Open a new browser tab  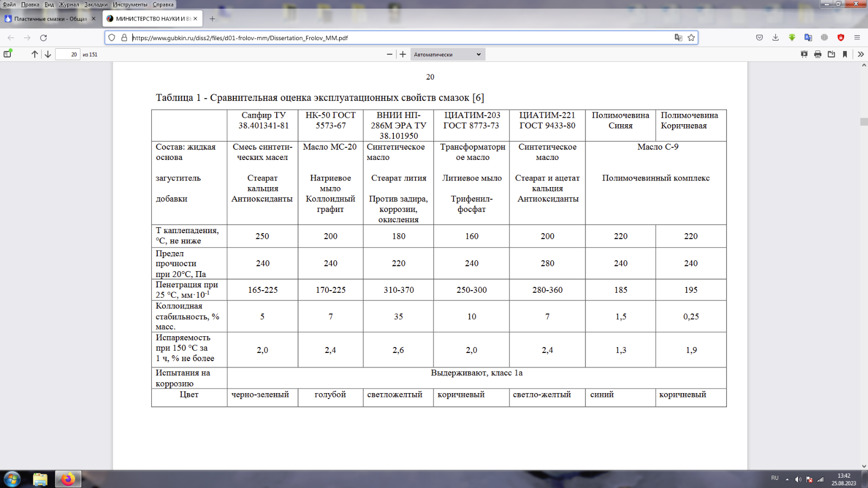coord(212,18)
